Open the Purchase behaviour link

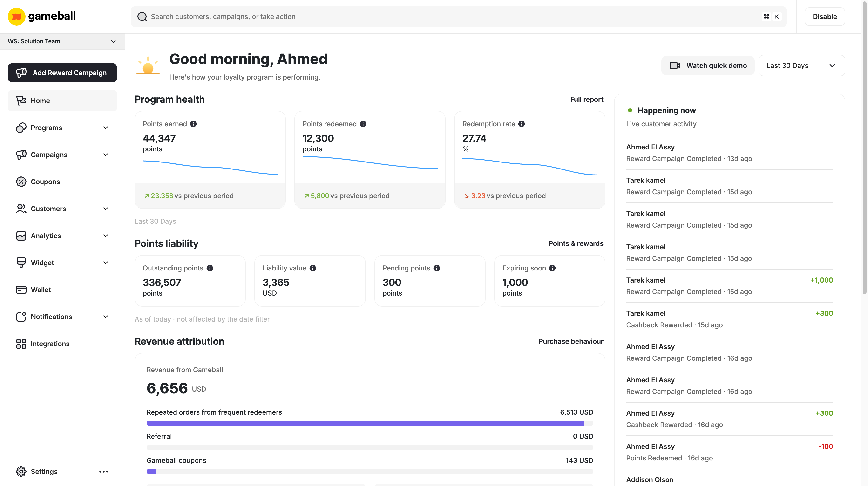point(571,341)
